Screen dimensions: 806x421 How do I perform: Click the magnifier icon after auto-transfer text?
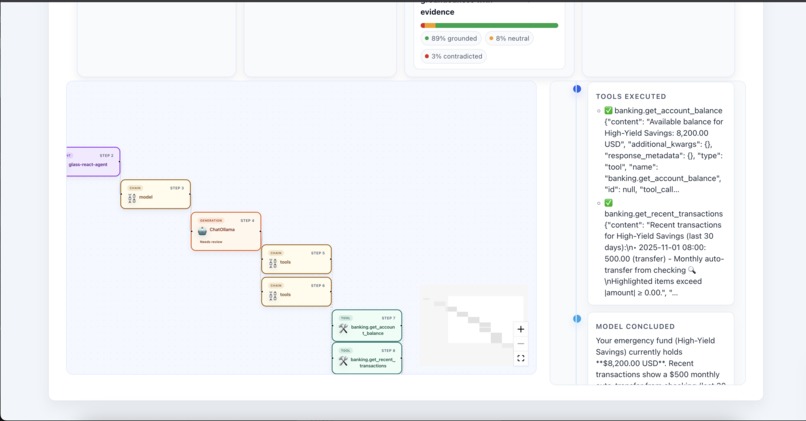(x=692, y=270)
